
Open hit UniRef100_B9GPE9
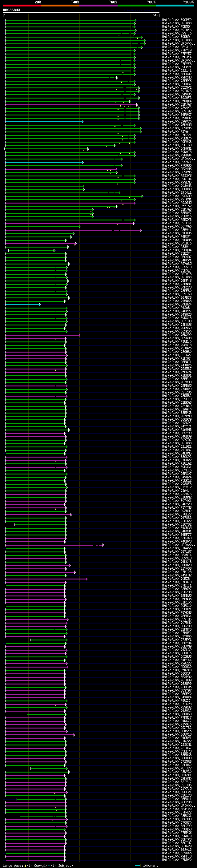[177, 20]
